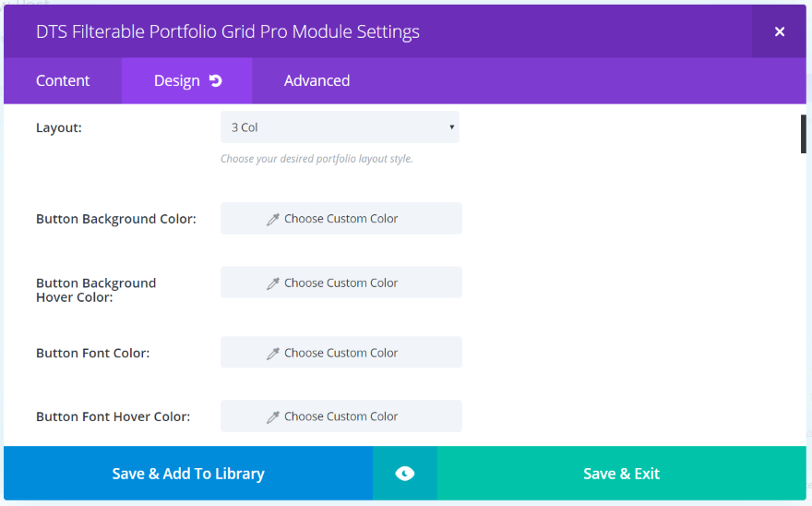
Task: Choose custom color for Button Background
Action: 341,219
